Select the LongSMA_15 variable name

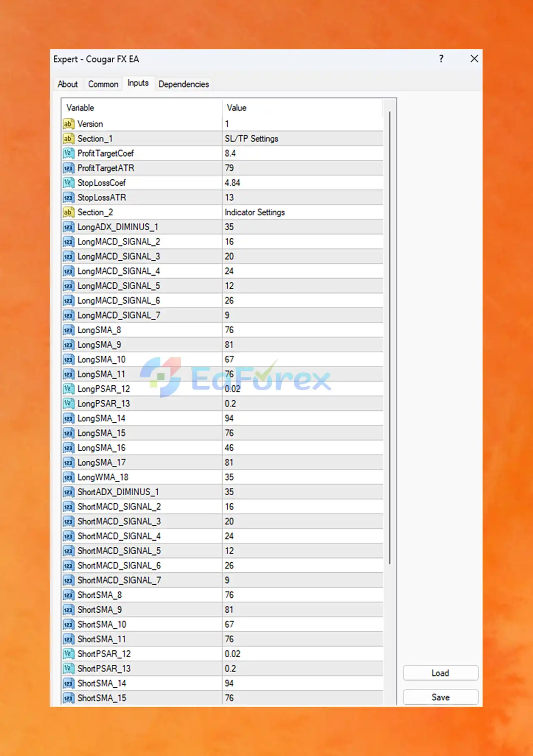pyautogui.click(x=101, y=433)
